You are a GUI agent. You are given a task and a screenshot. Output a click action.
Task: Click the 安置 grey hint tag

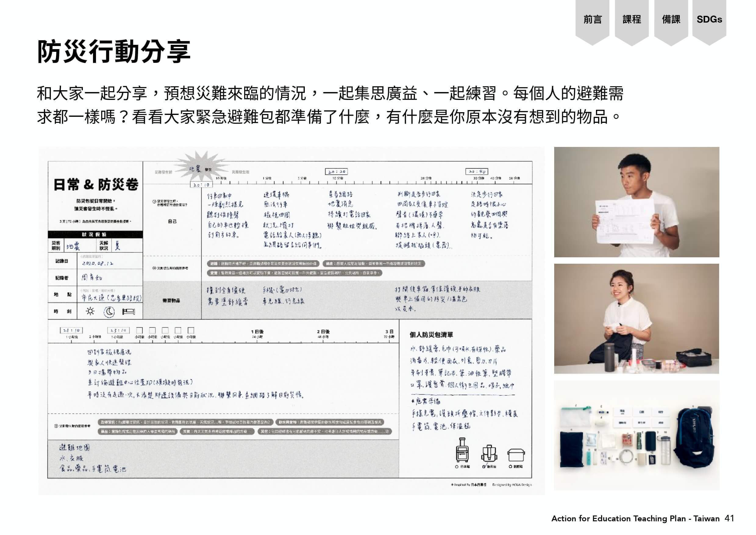pyautogui.click(x=294, y=273)
